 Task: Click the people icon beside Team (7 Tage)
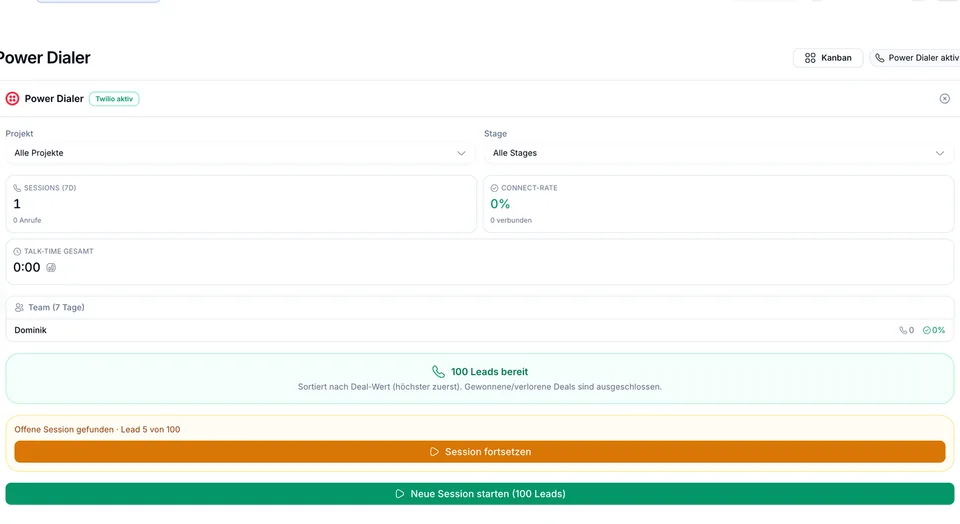19,307
